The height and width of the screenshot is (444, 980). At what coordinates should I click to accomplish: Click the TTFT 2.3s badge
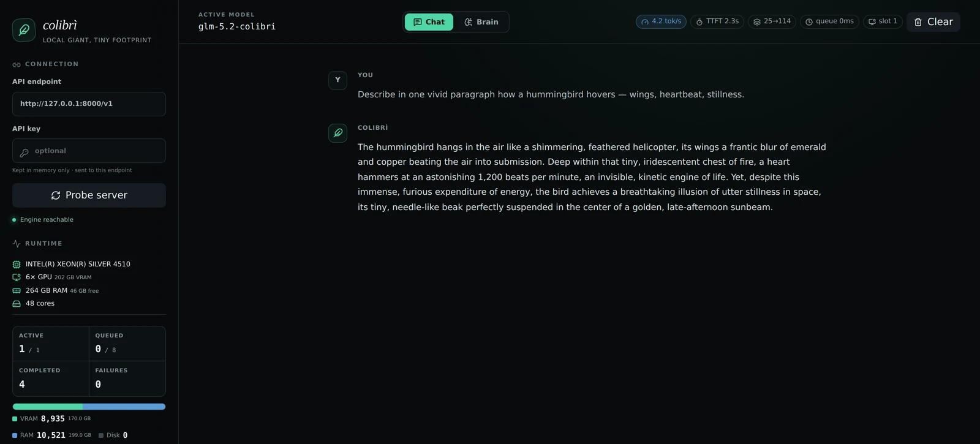(x=717, y=21)
